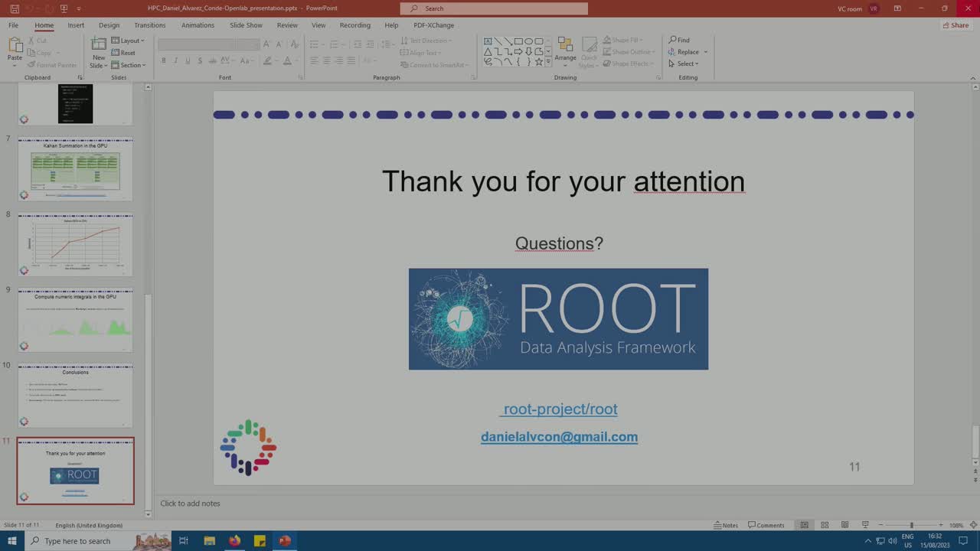The height and width of the screenshot is (551, 980).
Task: Toggle Strikethrough formatting
Action: click(x=213, y=60)
